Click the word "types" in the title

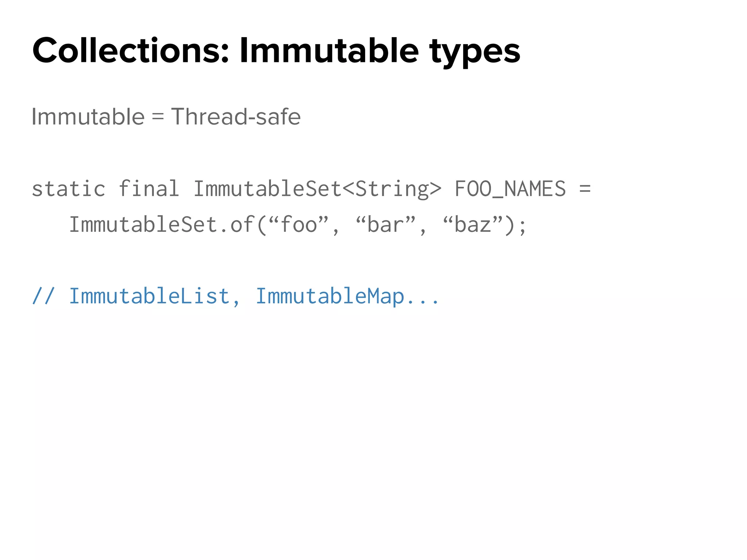click(475, 53)
